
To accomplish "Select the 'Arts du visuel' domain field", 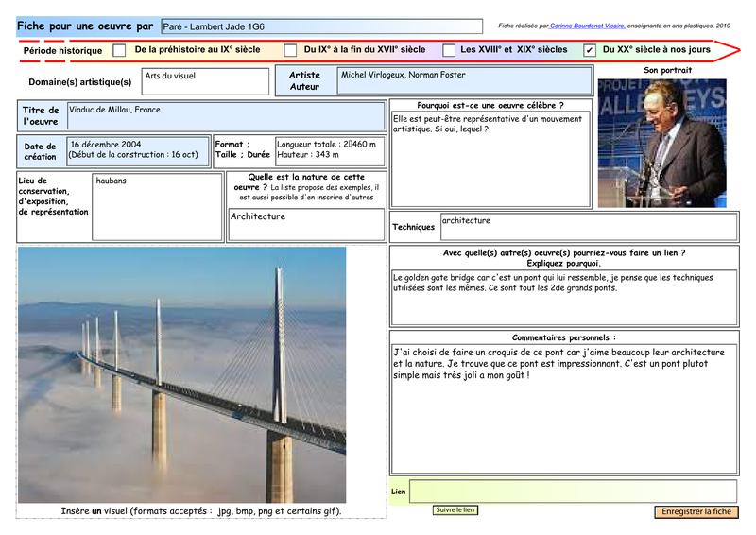I will coord(205,81).
